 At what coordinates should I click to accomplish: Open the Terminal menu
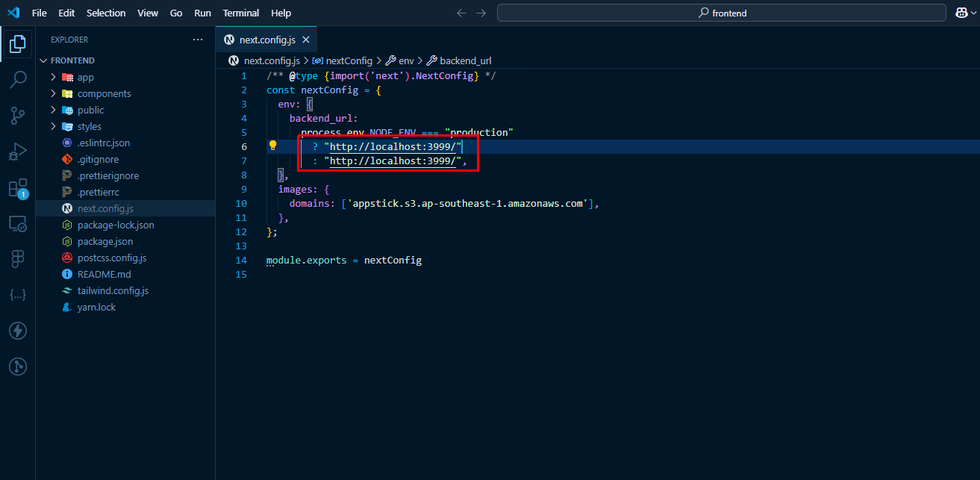(x=241, y=13)
